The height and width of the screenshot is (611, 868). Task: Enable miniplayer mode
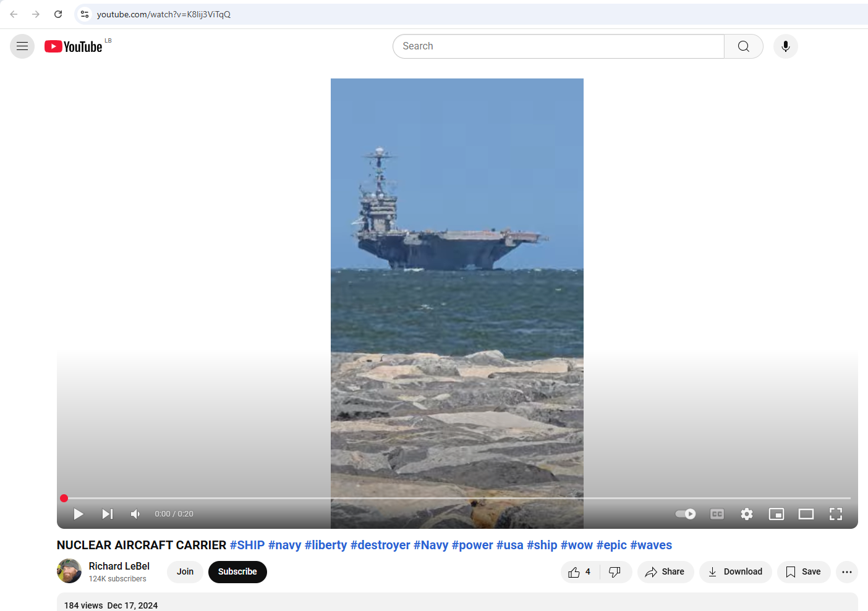coord(776,514)
